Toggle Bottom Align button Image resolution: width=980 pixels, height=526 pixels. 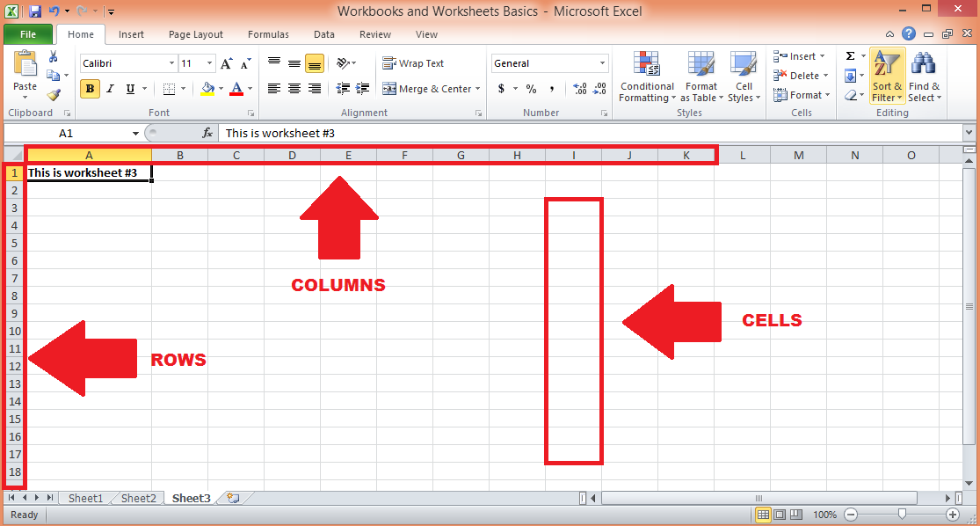[315, 63]
